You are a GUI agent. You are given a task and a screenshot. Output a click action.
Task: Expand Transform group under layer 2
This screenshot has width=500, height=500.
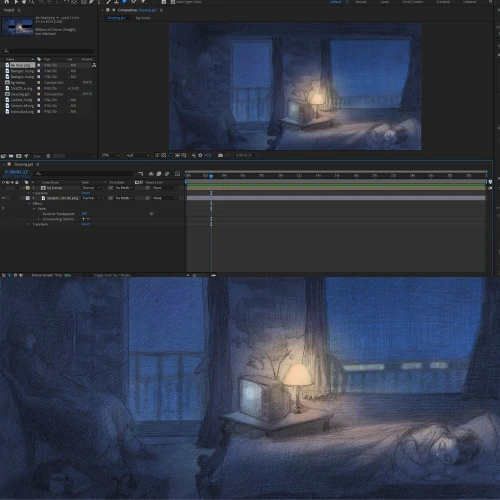[29, 224]
